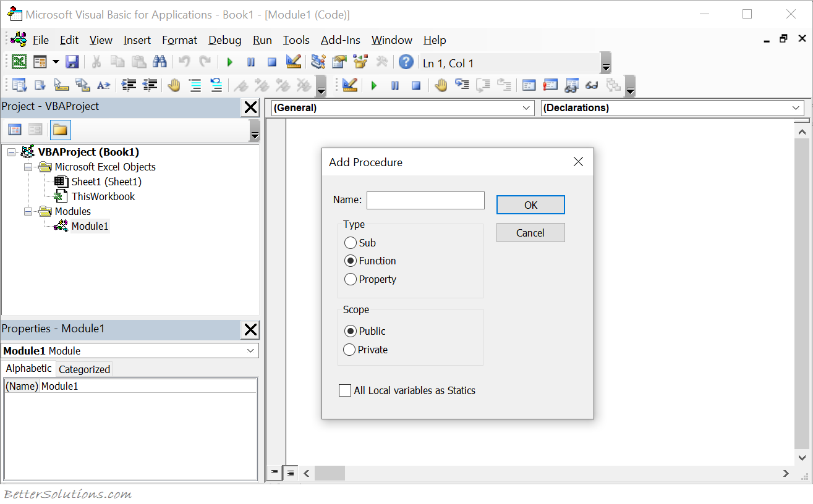Click Reset (stop) on the Standard toolbar
Screen dimensions: 813x504
point(272,62)
